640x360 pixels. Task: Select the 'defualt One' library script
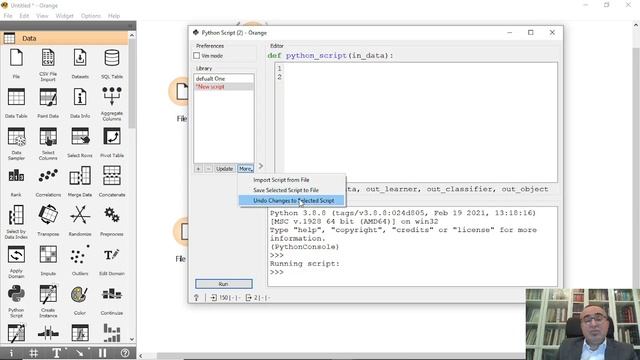[223, 78]
